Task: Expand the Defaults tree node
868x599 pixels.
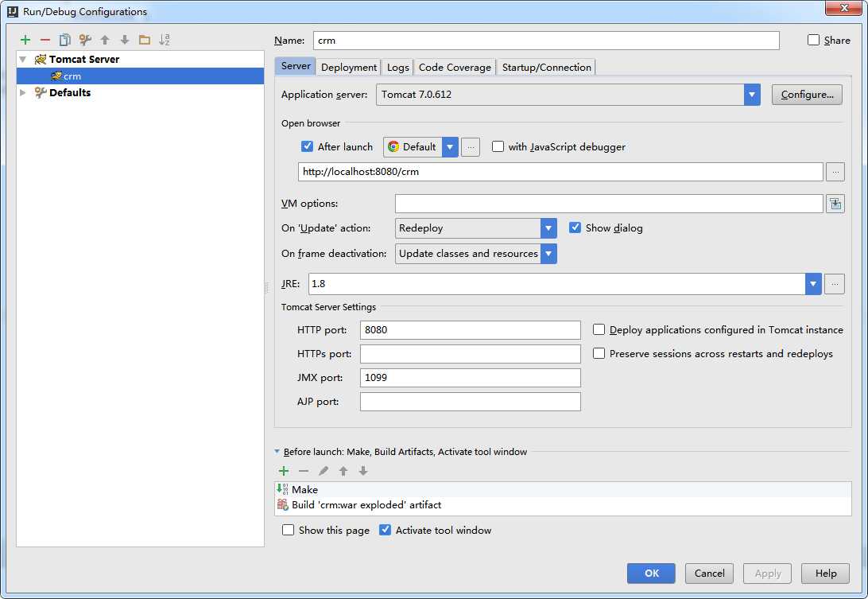Action: pyautogui.click(x=23, y=92)
